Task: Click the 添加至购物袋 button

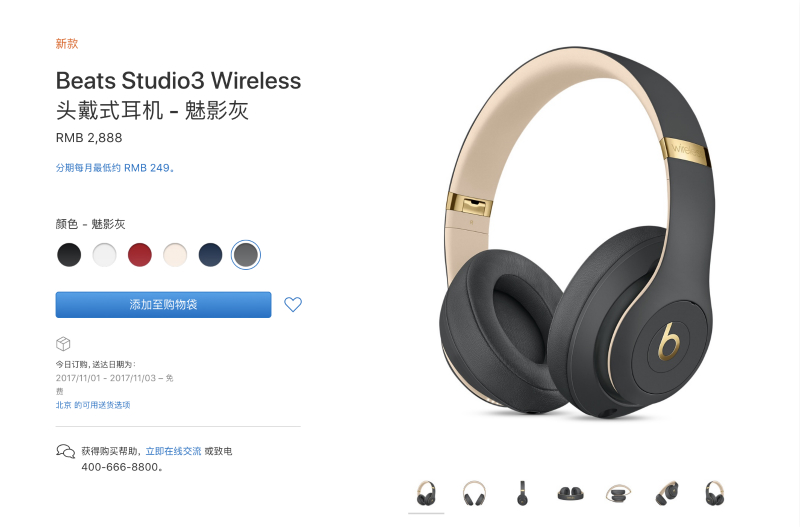Action: (163, 305)
